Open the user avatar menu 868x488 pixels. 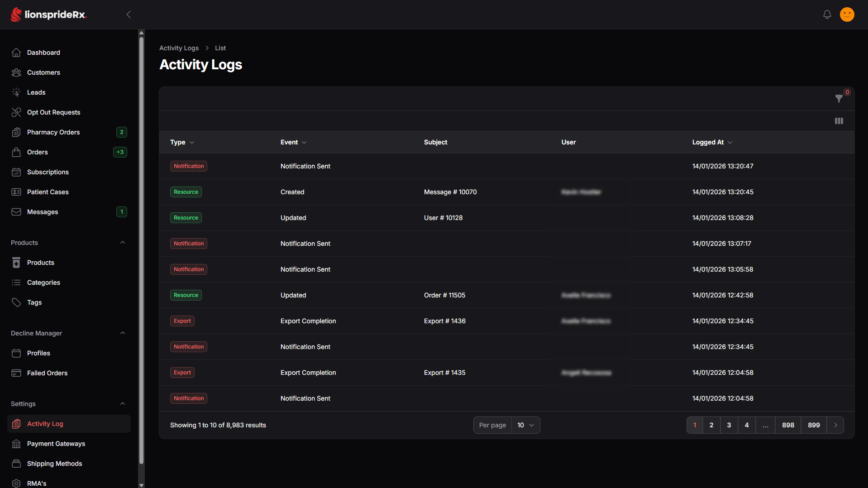click(x=847, y=14)
